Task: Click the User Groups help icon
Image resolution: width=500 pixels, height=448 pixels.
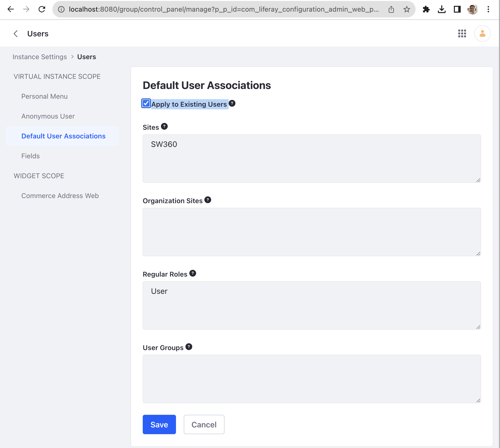Action: [189, 347]
